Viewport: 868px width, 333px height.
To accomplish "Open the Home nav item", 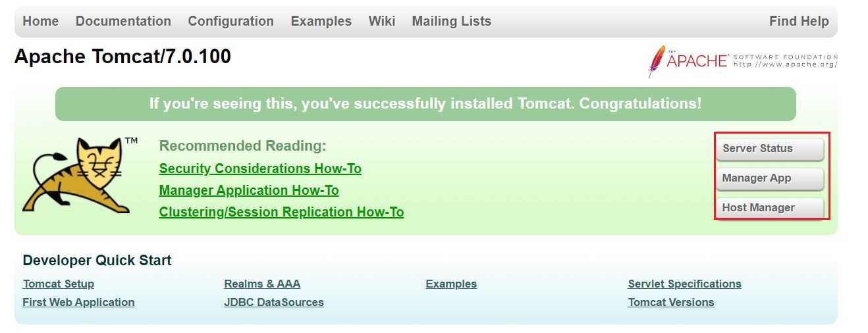I will click(41, 21).
